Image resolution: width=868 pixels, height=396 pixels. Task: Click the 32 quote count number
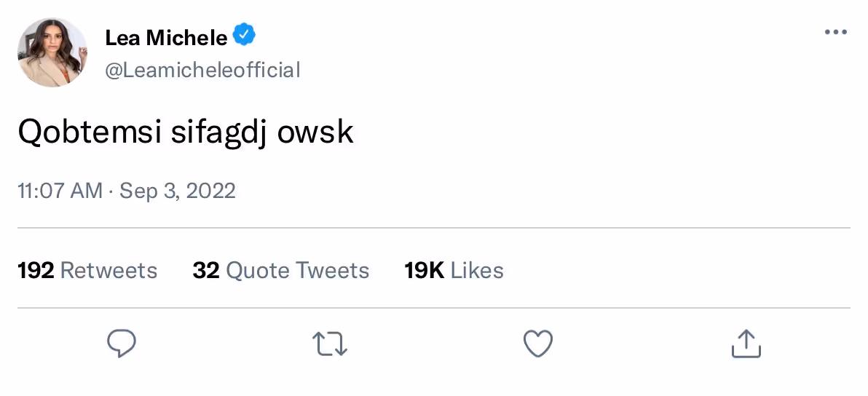click(x=206, y=271)
